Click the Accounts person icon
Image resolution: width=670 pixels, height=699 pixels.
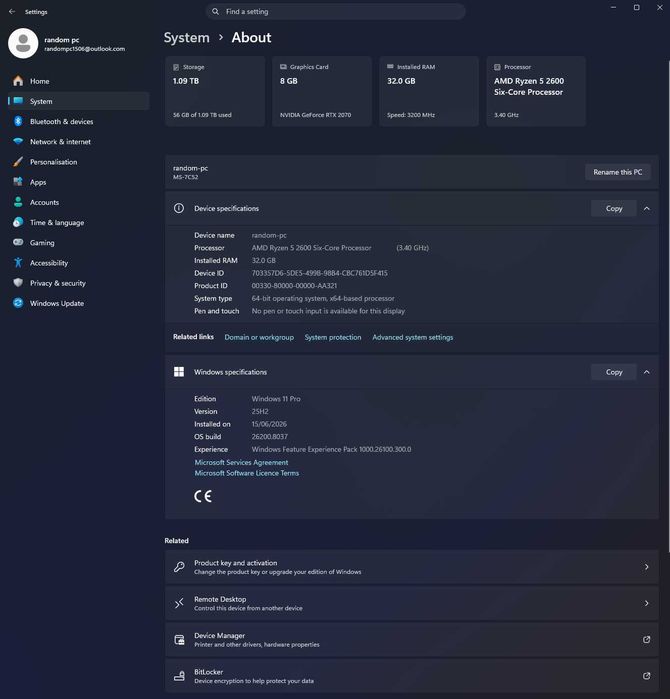tap(18, 202)
